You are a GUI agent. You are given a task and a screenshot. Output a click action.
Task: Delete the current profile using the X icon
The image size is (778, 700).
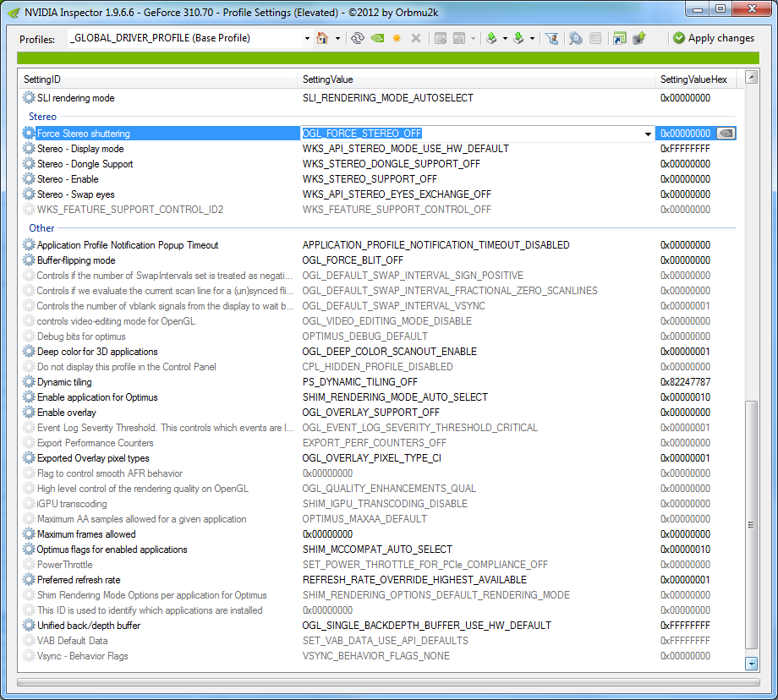[x=416, y=38]
